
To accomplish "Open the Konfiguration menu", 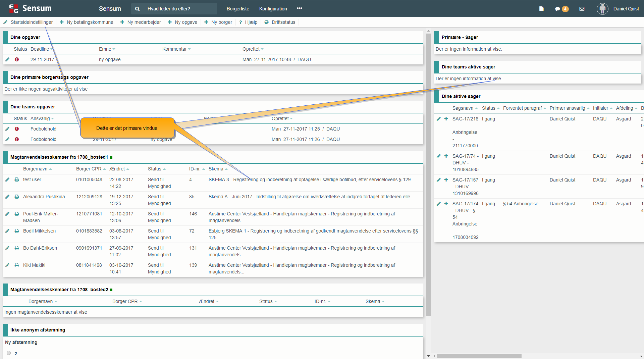I will (x=273, y=9).
